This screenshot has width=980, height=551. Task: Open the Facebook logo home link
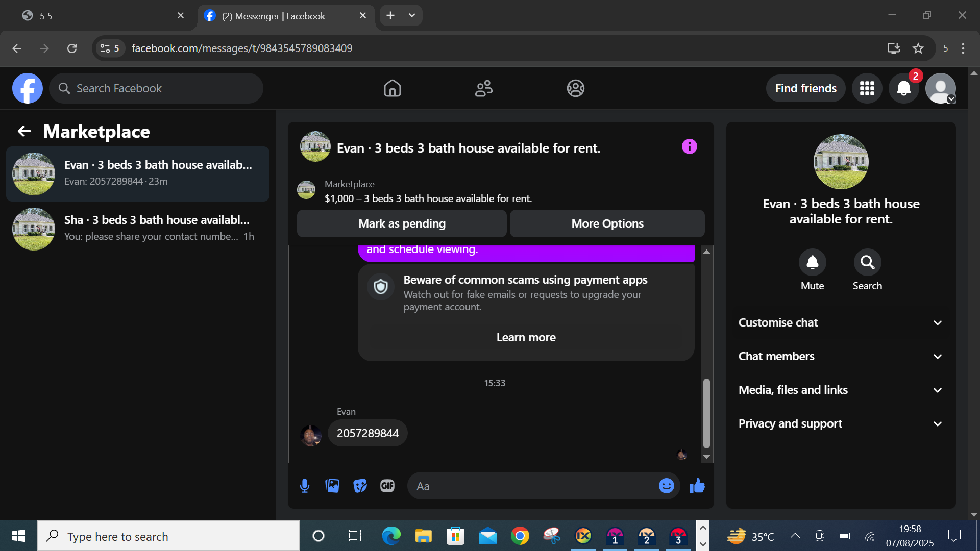click(28, 88)
